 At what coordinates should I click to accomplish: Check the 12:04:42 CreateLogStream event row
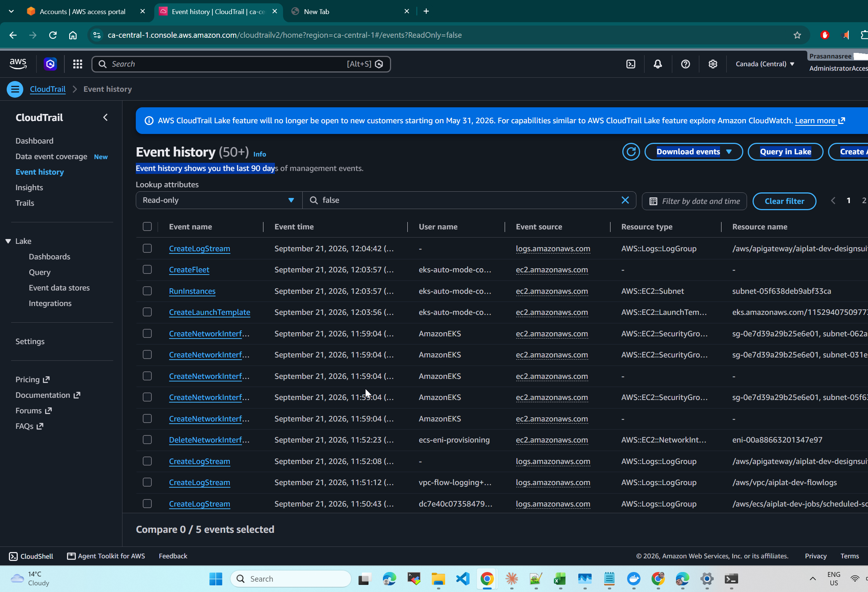[x=147, y=248]
